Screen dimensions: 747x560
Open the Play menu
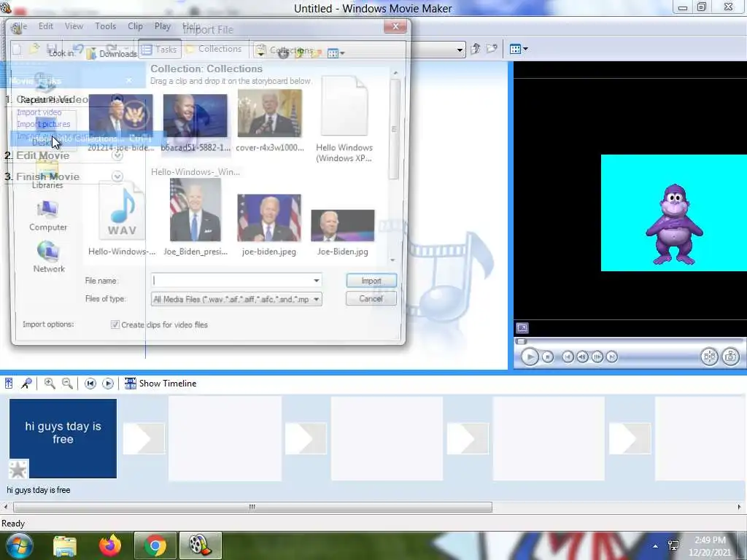[x=163, y=26]
